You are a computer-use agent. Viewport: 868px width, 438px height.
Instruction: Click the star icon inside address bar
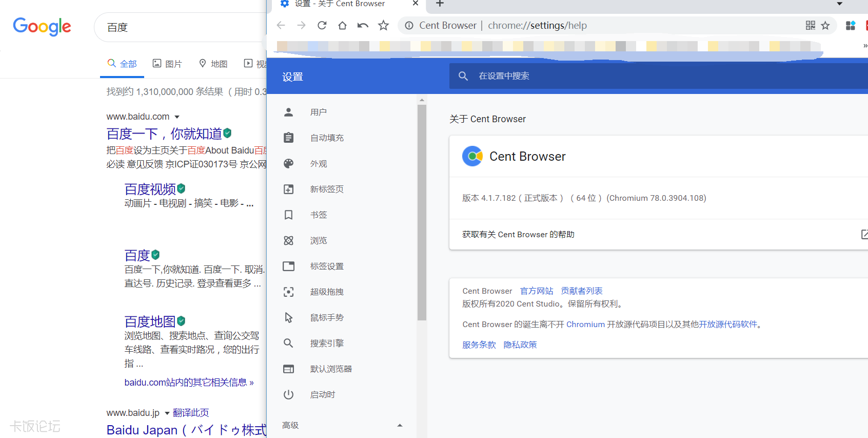[x=825, y=25]
